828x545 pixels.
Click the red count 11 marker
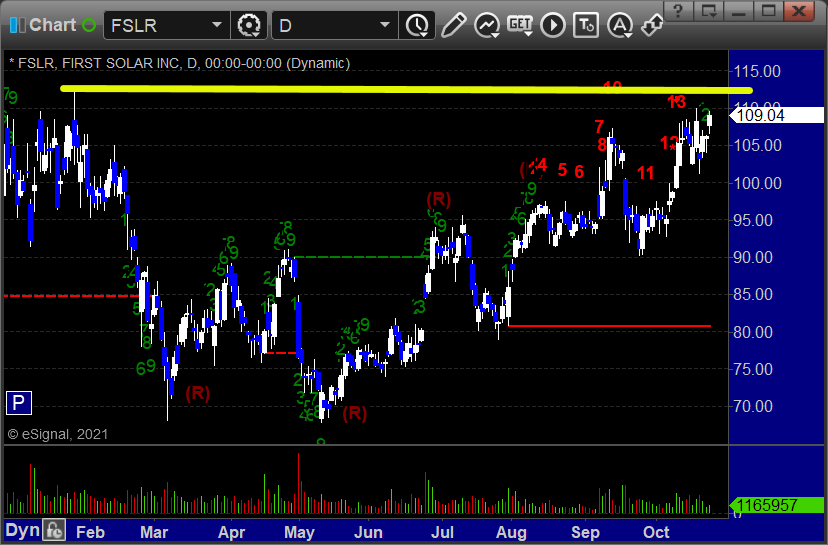click(x=645, y=173)
